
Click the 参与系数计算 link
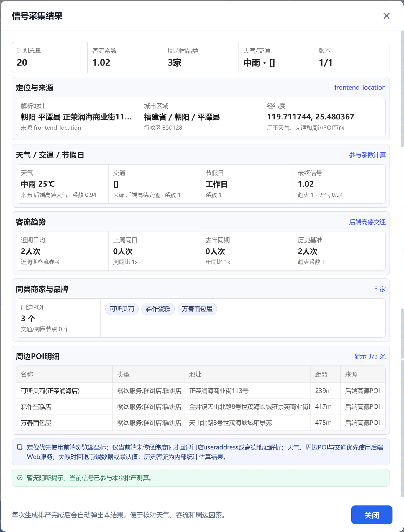(367, 155)
